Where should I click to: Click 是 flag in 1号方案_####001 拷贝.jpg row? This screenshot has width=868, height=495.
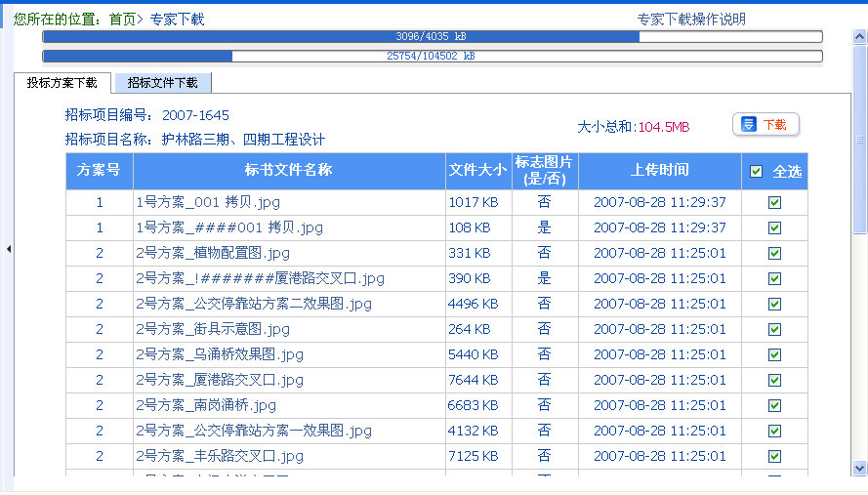click(x=545, y=227)
